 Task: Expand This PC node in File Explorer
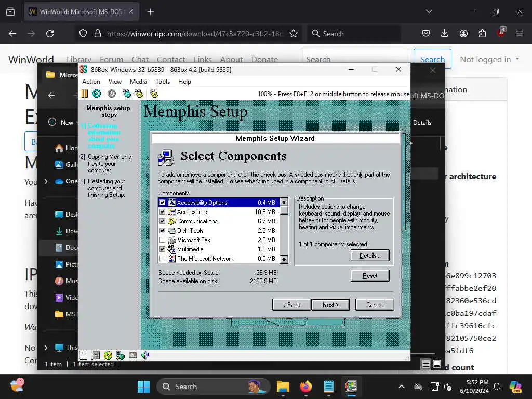46,348
